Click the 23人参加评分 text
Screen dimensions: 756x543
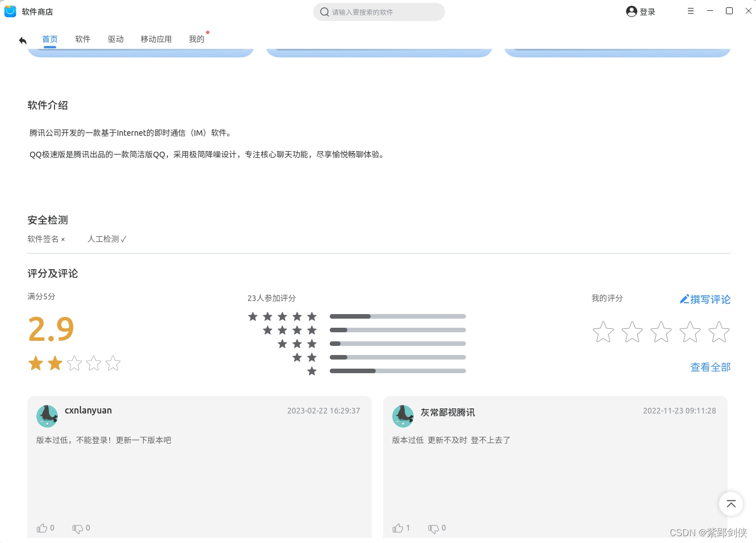point(271,298)
